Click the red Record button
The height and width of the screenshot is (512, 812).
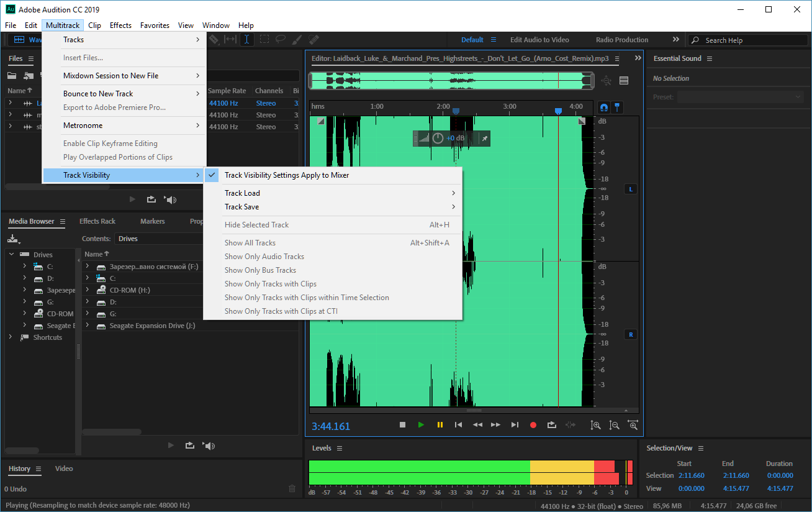[533, 425]
